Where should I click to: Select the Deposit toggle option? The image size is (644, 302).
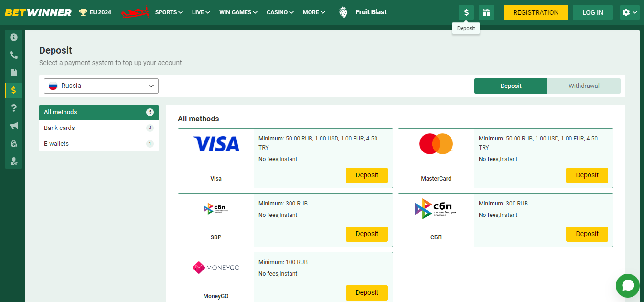(511, 86)
